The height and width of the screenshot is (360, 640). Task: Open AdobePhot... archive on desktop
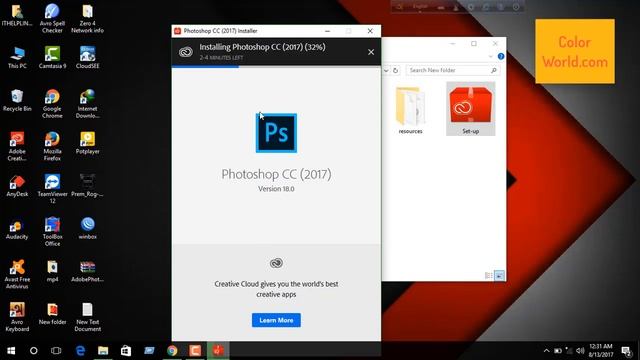point(87,271)
